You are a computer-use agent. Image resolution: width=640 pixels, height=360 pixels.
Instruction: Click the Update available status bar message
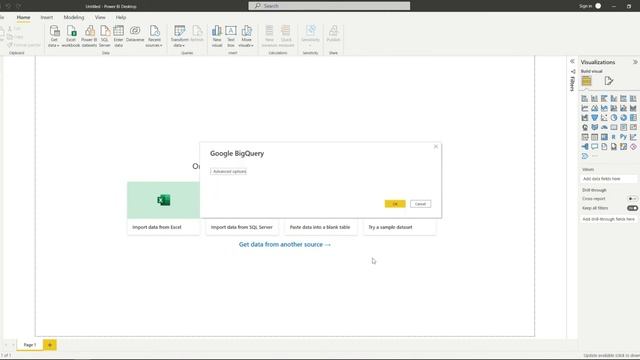611,356
